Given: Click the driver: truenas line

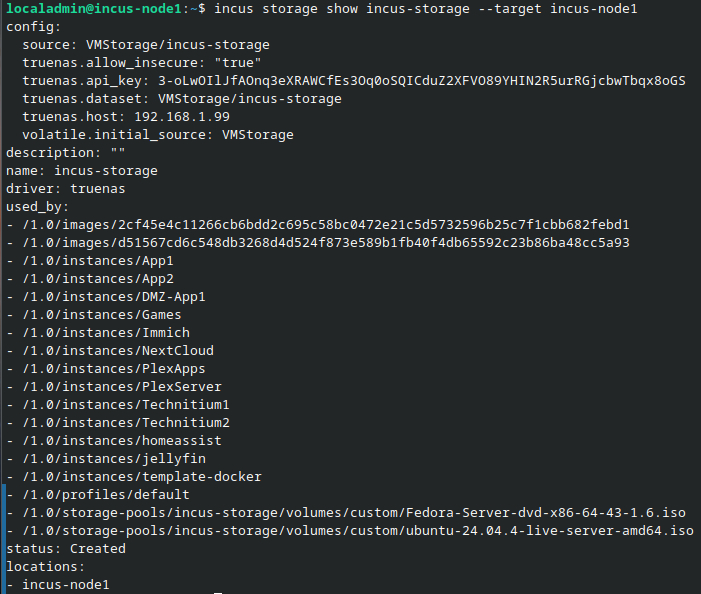Looking at the screenshot, I should 65,189.
